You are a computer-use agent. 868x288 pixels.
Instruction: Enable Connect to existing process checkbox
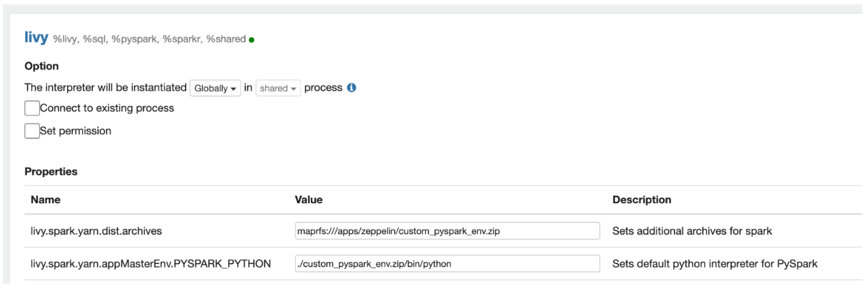coord(32,108)
